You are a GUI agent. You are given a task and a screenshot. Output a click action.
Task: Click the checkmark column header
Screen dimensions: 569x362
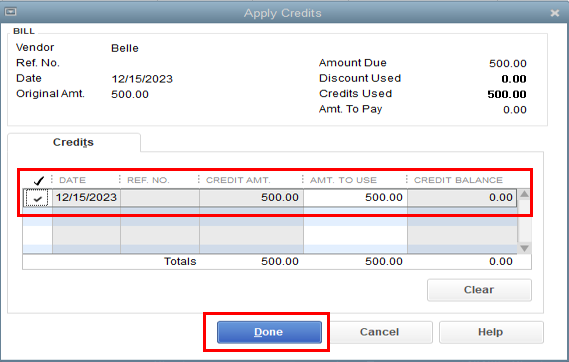38,180
